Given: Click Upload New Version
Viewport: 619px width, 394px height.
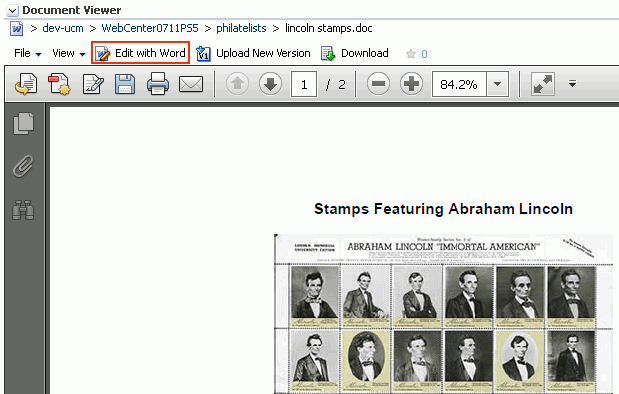Looking at the screenshot, I should click(253, 53).
